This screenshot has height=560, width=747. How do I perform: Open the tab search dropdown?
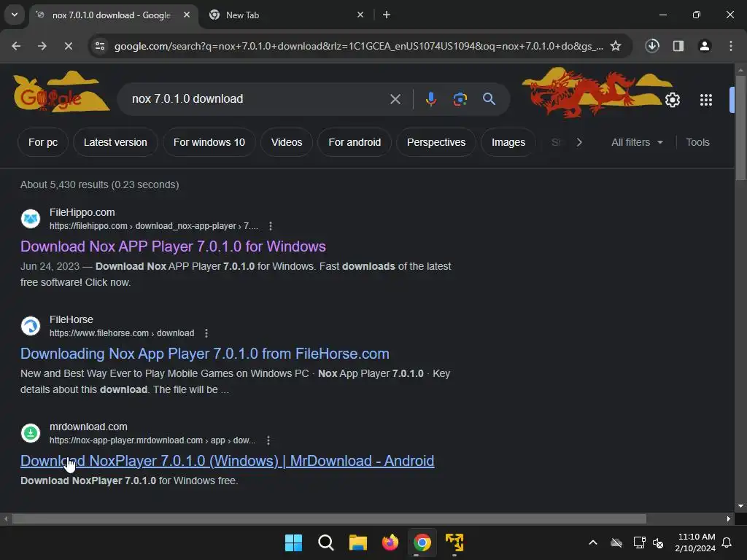pos(15,15)
